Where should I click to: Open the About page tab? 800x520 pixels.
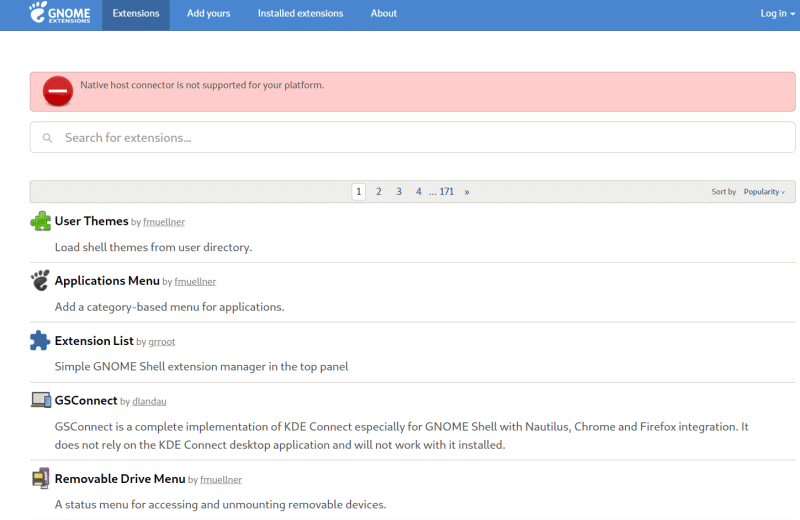[x=383, y=14]
